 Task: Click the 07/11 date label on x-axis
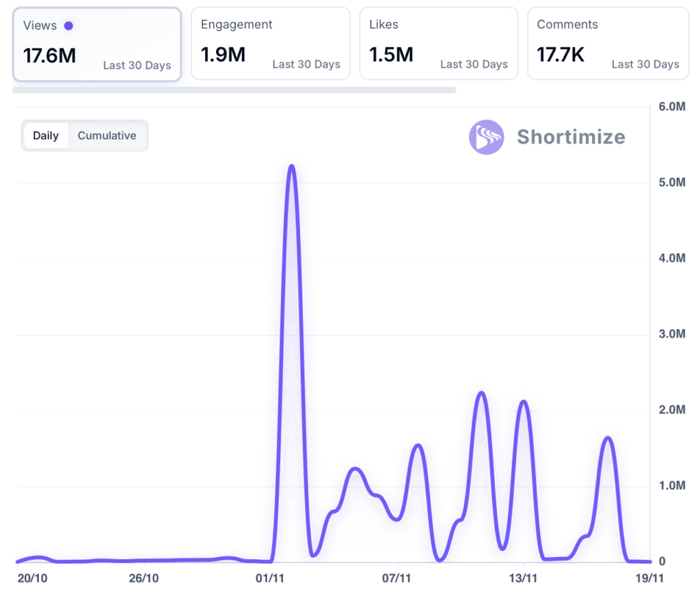(x=396, y=578)
